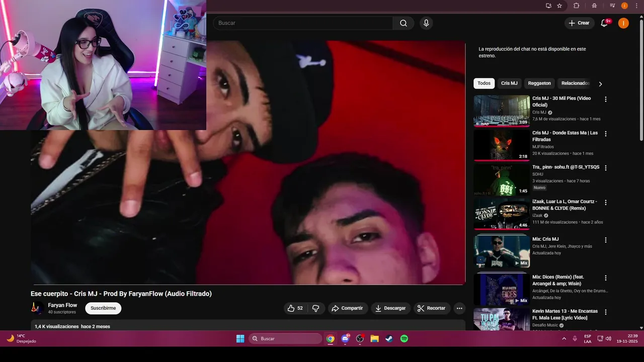Click the Crear button
Viewport: 644px width, 362px height.
coord(579,23)
